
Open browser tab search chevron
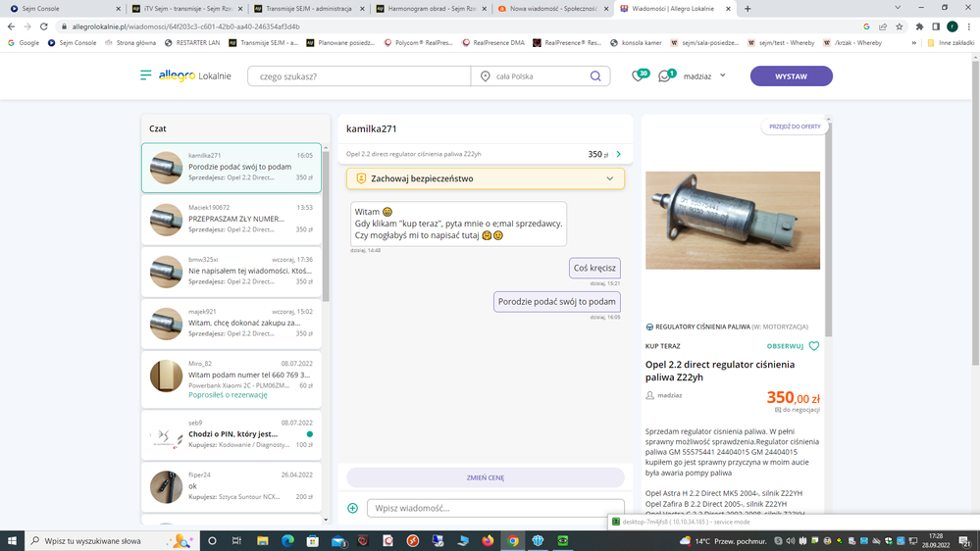pos(898,8)
